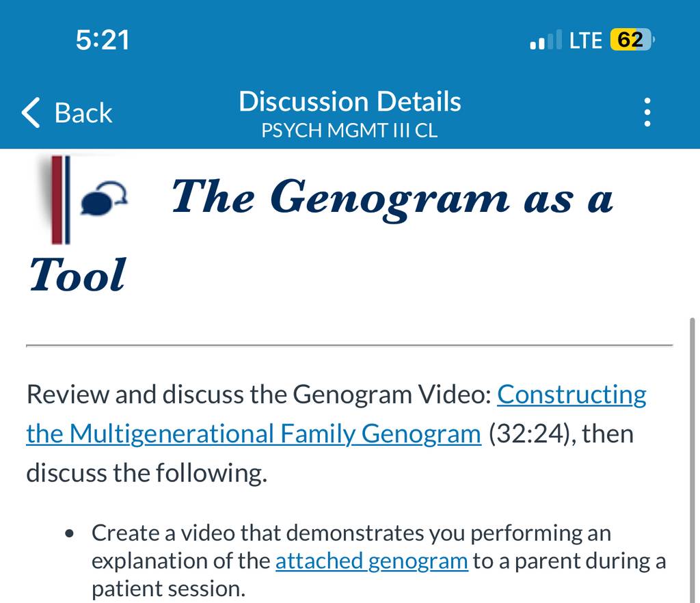Viewport: 700px width, 603px height.
Task: Tap the 5:21 clock in status bar
Action: (x=103, y=40)
